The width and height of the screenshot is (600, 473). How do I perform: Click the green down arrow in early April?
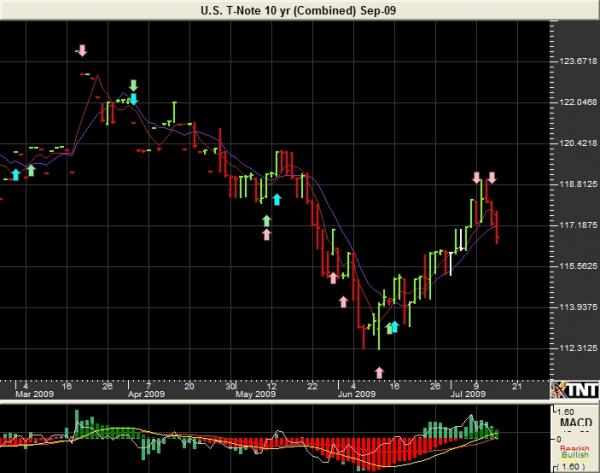pyautogui.click(x=133, y=86)
